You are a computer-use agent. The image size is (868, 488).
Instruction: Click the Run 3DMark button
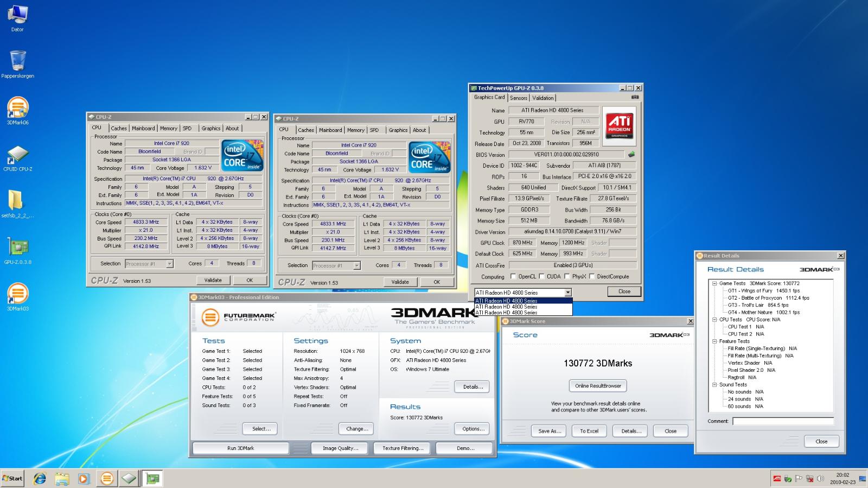[x=241, y=448]
